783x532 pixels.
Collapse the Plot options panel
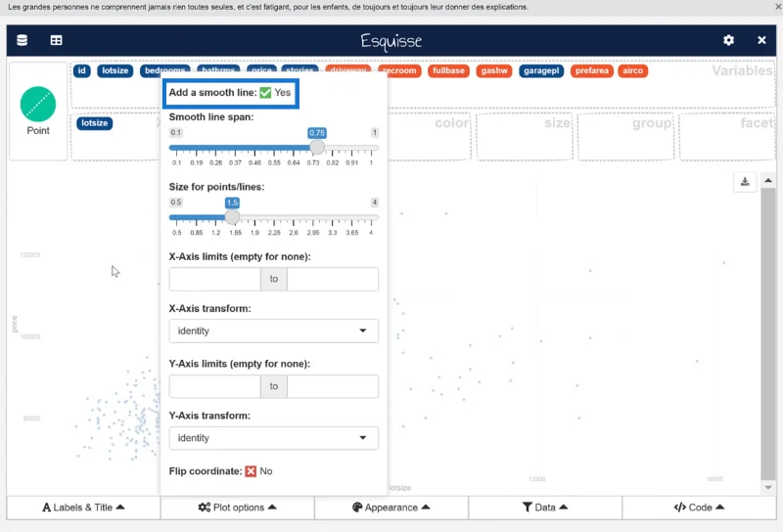tap(237, 508)
